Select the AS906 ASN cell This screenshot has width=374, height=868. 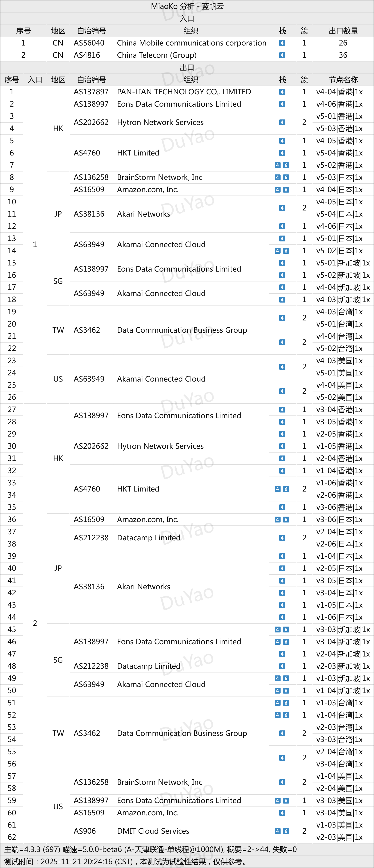[x=84, y=831]
